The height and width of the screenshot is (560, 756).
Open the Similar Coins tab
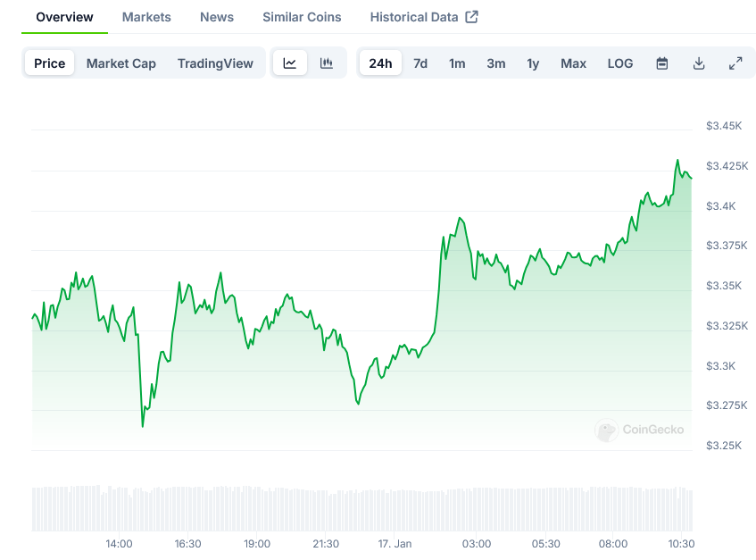point(302,17)
